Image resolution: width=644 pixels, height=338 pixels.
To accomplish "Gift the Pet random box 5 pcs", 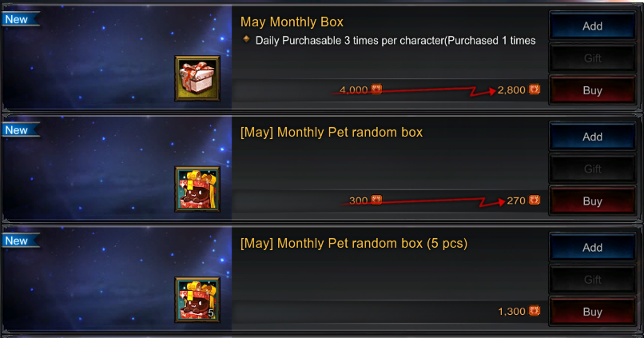I will click(592, 280).
